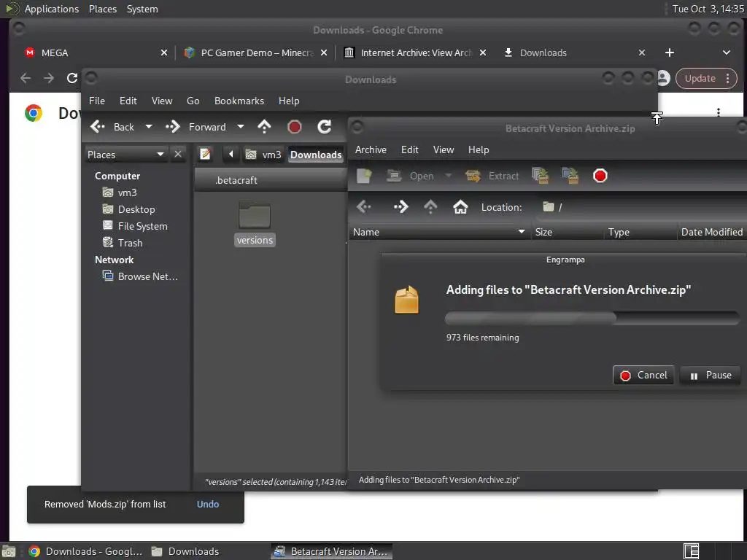Click Engrampa up-level arrow
The height and width of the screenshot is (560, 747).
point(430,206)
